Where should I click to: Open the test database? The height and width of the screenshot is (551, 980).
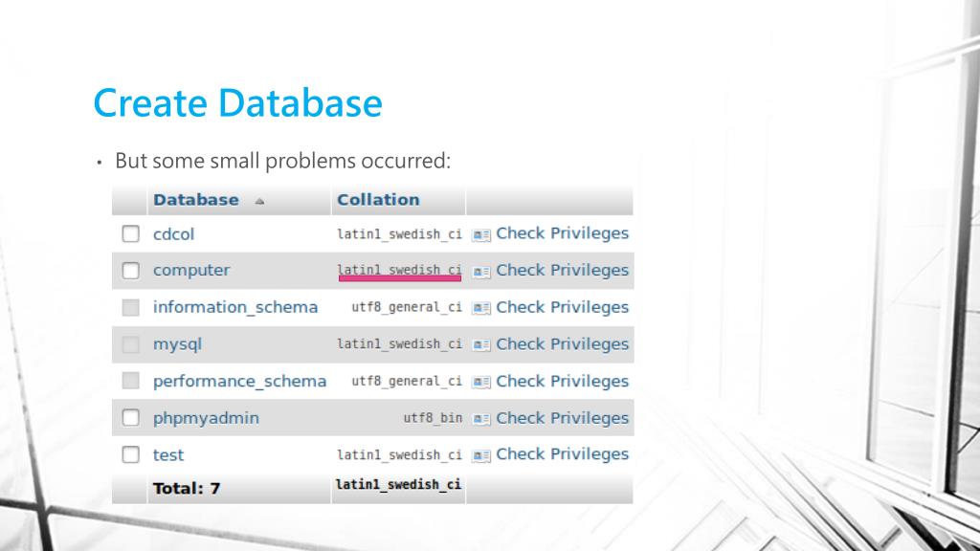168,454
